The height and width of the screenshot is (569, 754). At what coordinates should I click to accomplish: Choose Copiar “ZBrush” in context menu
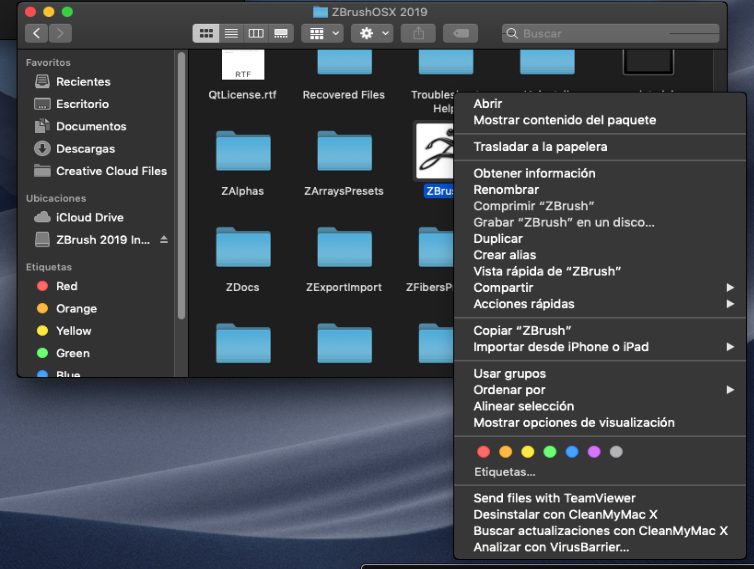600,330
